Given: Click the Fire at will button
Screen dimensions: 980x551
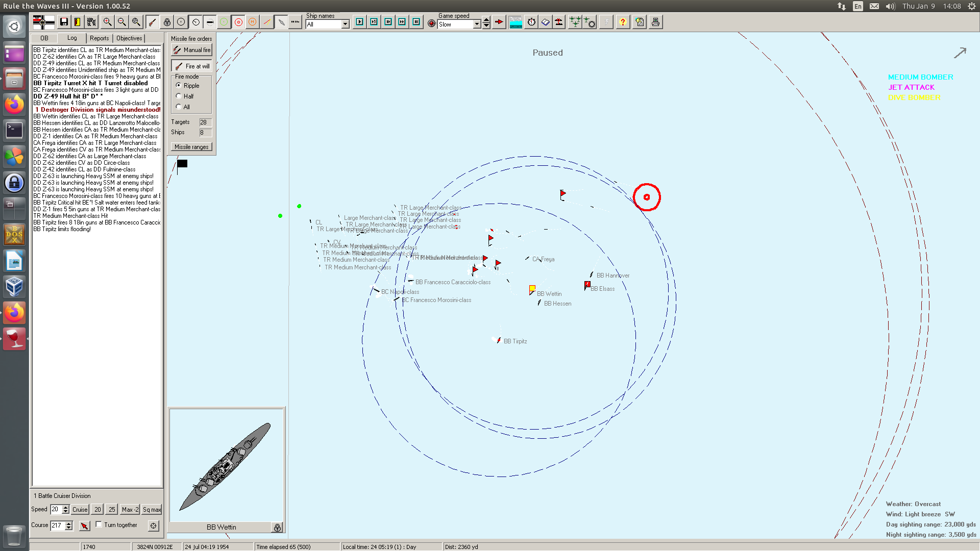Looking at the screenshot, I should coord(191,66).
